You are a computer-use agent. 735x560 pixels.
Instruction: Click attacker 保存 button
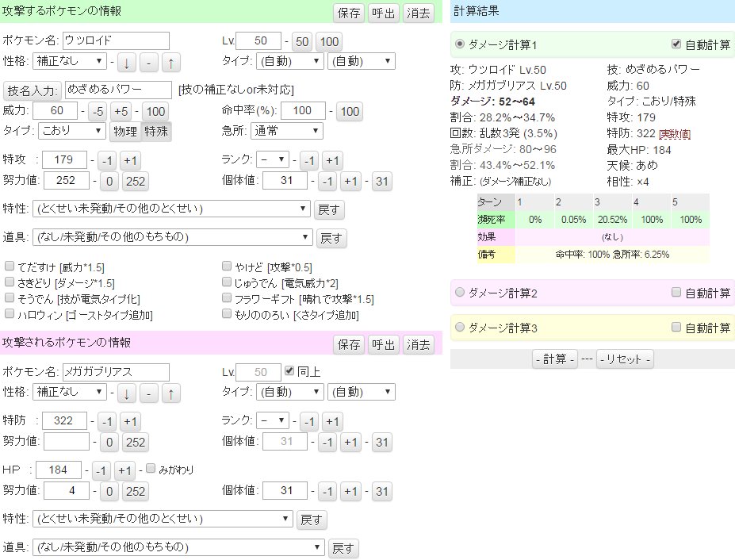(x=349, y=13)
